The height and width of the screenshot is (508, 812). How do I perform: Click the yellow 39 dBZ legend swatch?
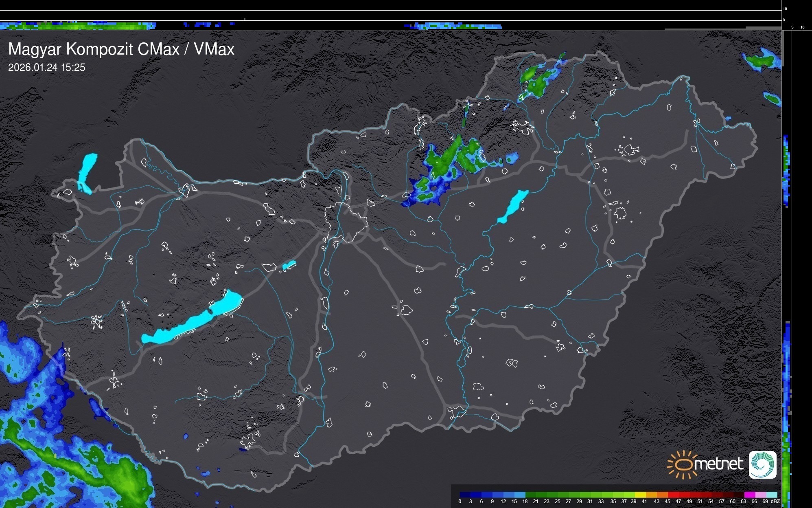pyautogui.click(x=640, y=495)
